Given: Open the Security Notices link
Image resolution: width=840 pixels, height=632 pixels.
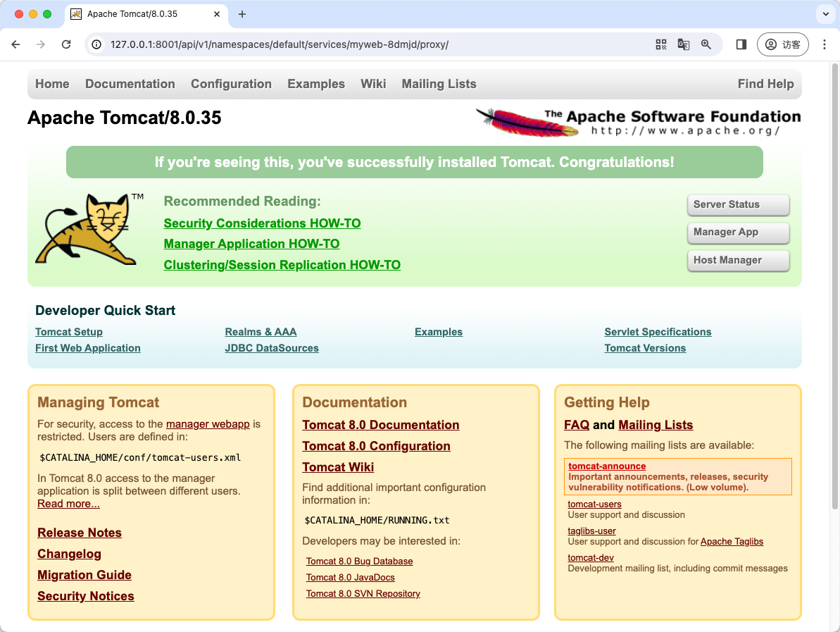Looking at the screenshot, I should [86, 596].
